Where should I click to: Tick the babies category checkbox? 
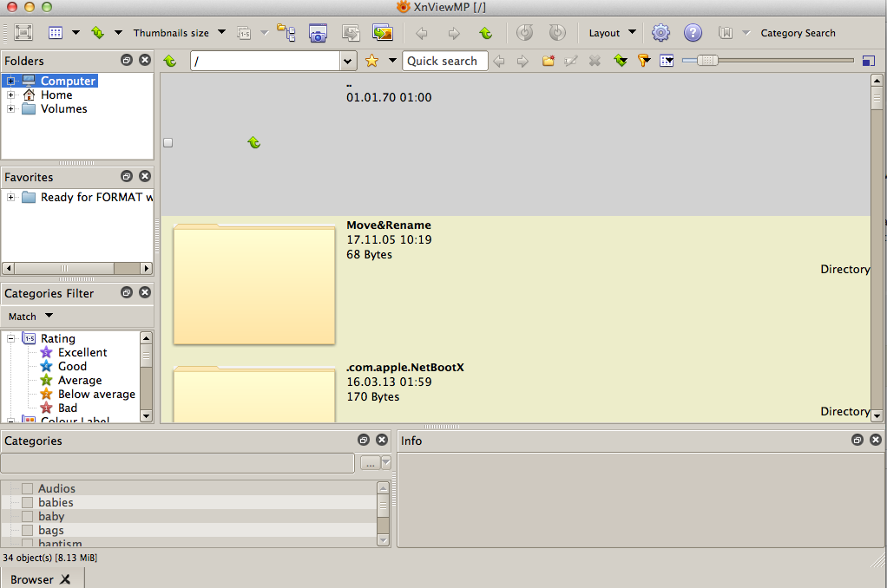click(27, 503)
